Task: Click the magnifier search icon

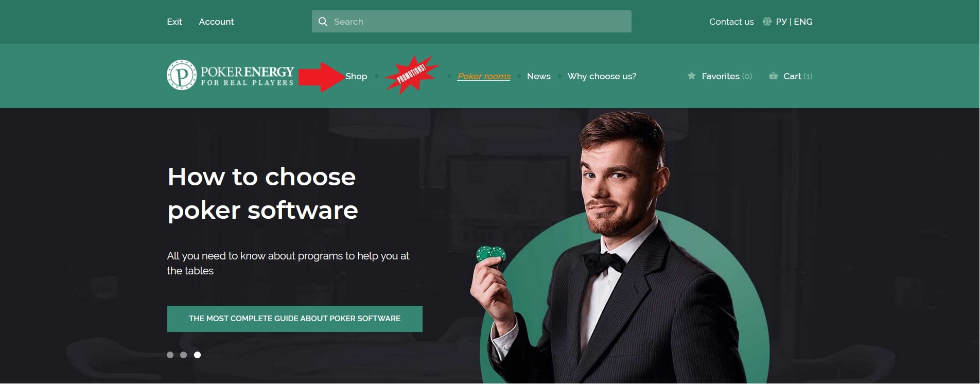Action: click(x=323, y=22)
